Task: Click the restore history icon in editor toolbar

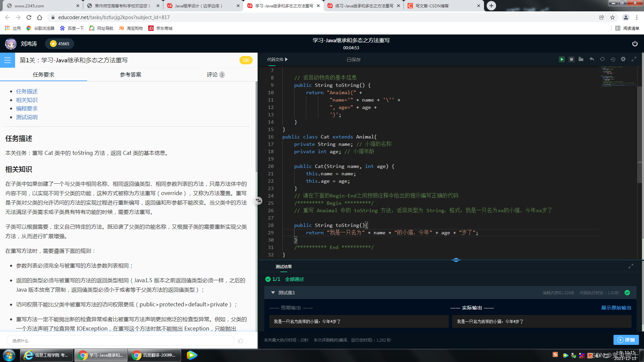Action: coord(613,59)
